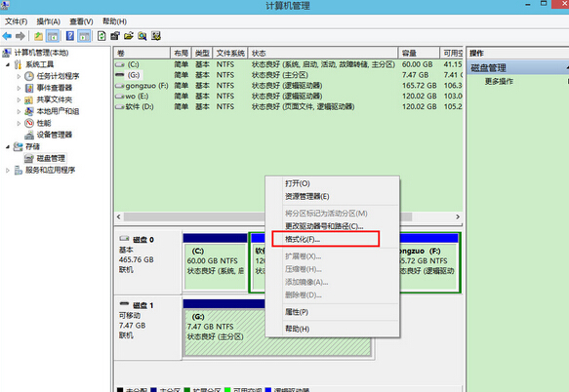Collapse the 系统工具 tree node
Screen dimensions: 569x392
[x=8, y=64]
